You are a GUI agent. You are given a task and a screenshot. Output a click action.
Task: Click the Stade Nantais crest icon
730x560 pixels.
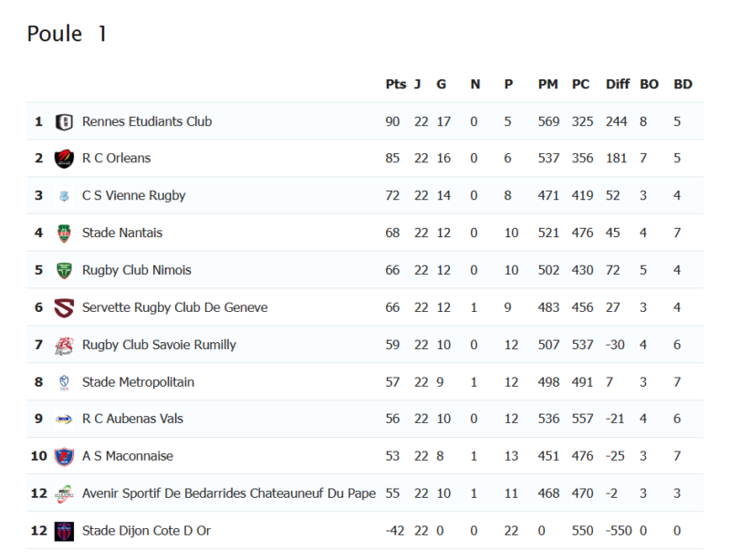(64, 233)
